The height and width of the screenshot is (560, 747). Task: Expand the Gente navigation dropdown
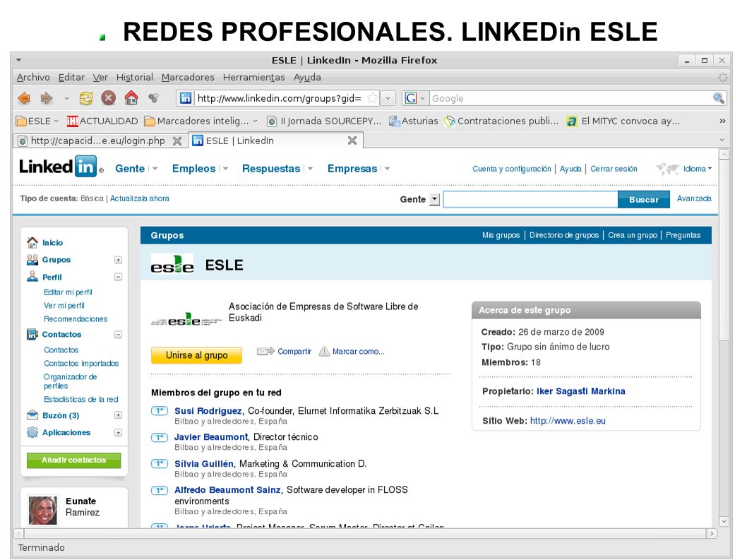(x=155, y=169)
